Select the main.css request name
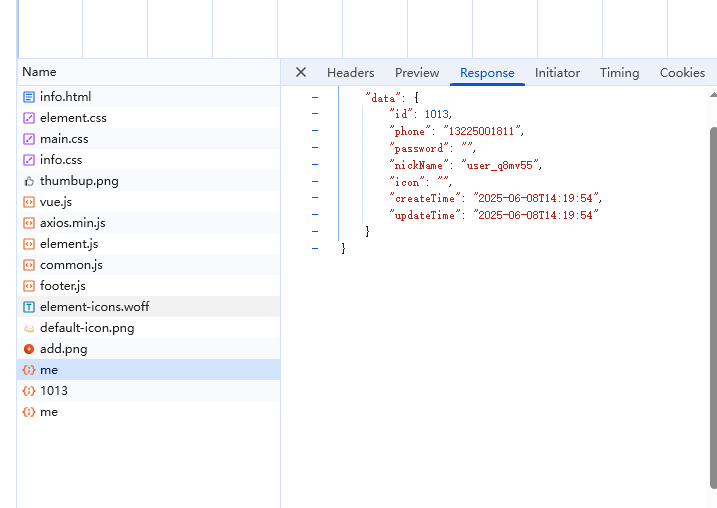The width and height of the screenshot is (717, 508). tap(64, 139)
